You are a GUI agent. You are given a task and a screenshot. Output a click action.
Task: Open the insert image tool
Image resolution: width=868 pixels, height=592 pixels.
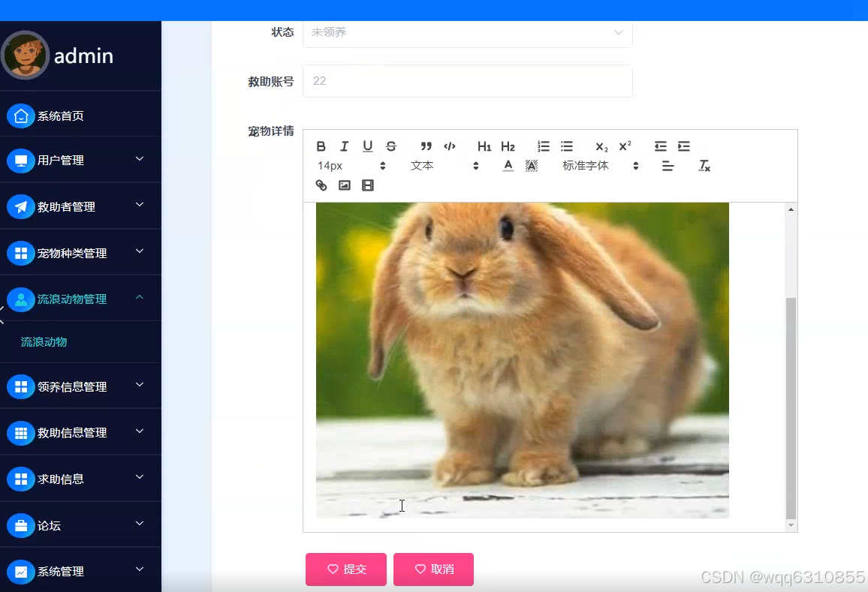click(344, 185)
